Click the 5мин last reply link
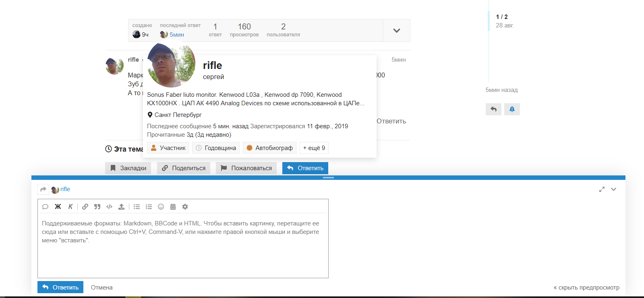644x298 pixels. pos(176,35)
